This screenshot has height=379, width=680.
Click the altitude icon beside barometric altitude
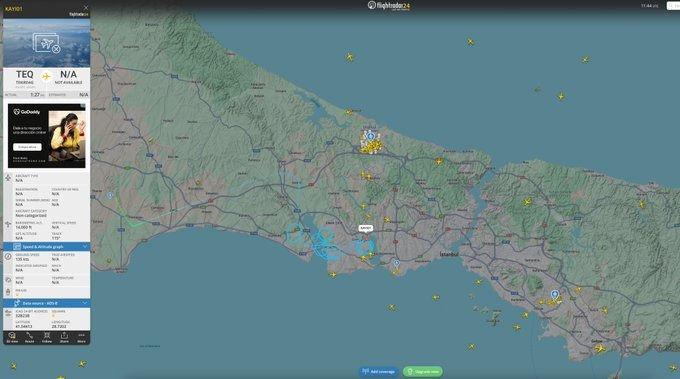[8, 224]
